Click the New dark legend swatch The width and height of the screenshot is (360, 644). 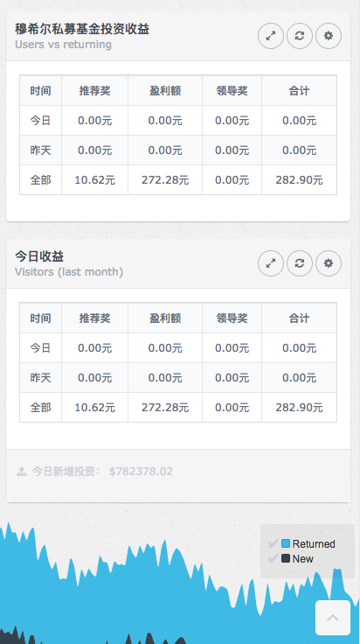click(286, 558)
